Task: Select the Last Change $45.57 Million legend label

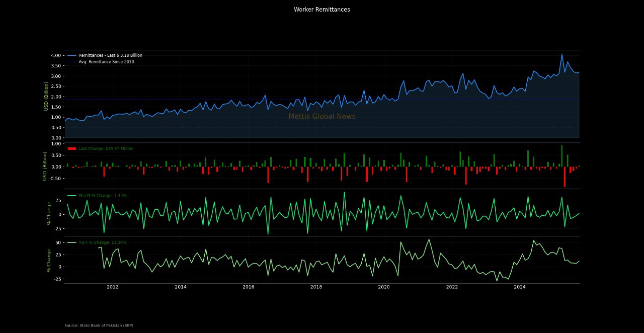Action: (106, 149)
